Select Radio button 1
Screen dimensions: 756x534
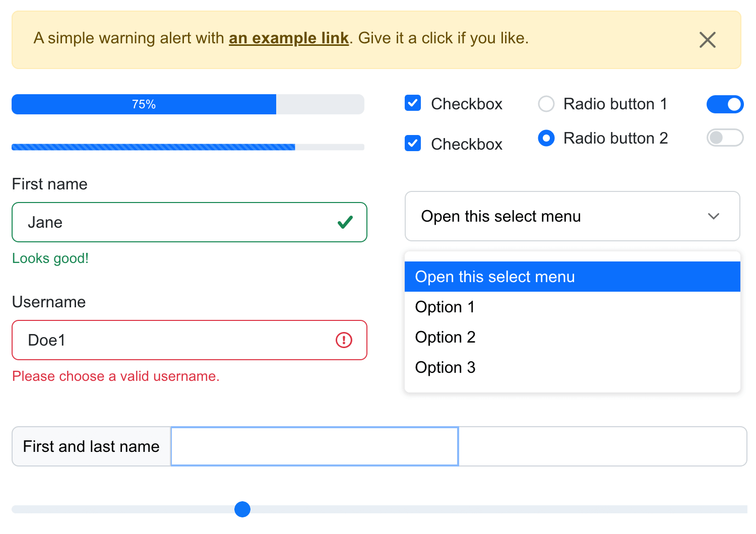(546, 104)
